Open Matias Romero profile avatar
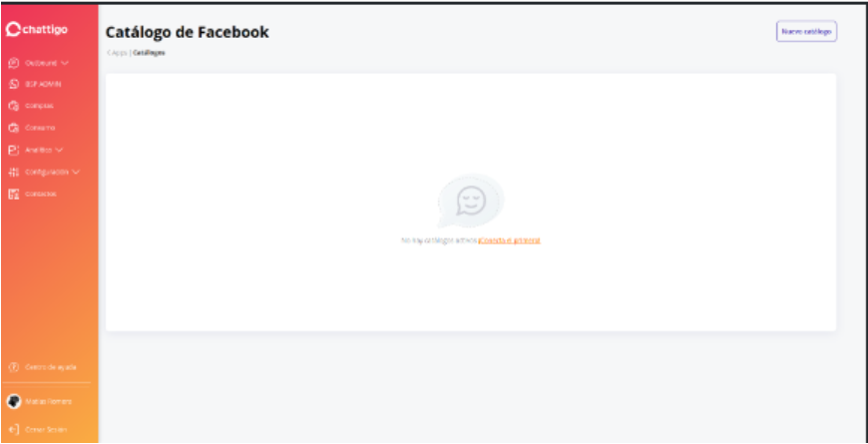 pos(14,401)
